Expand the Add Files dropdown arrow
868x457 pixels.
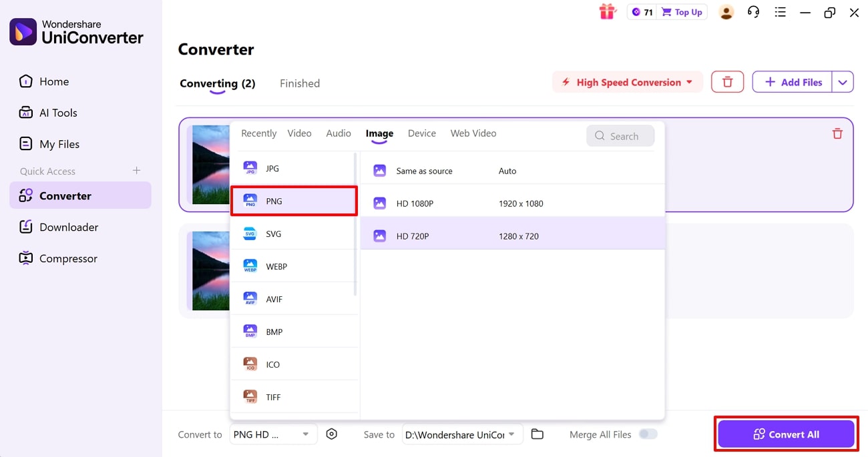tap(843, 81)
